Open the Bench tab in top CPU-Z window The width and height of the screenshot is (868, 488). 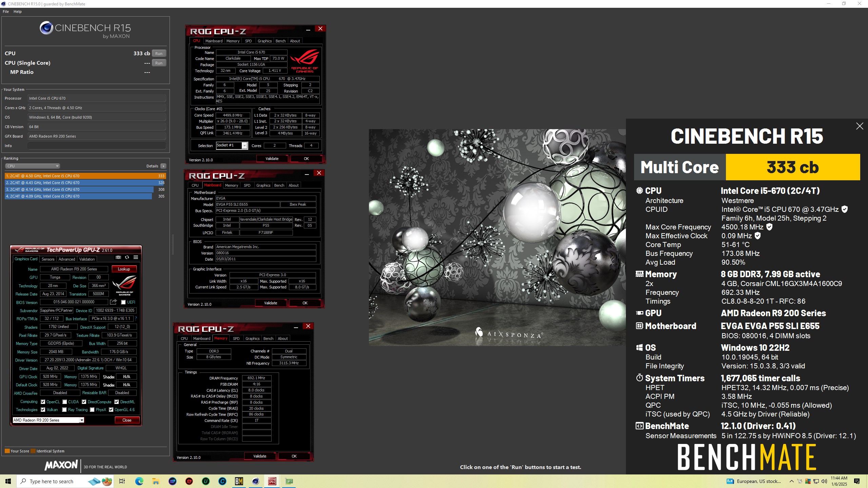[280, 41]
